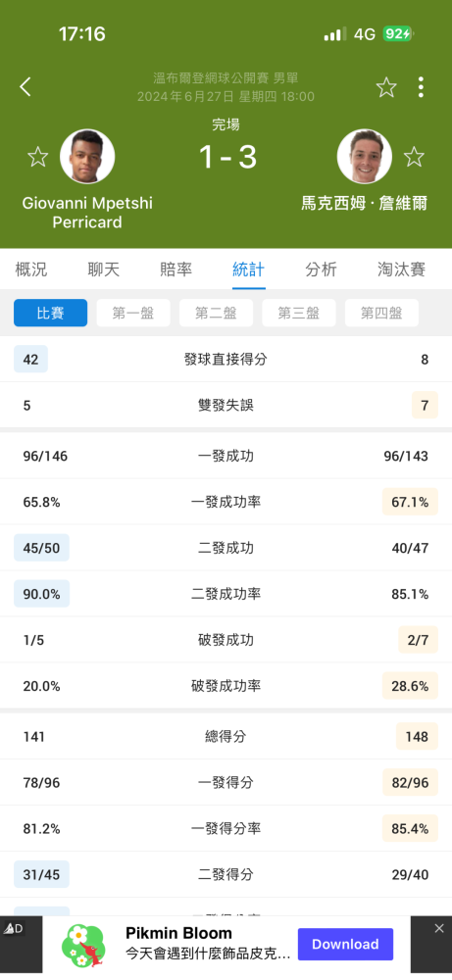Open Giovanni Mpetshi Perricard's player photo
Viewport: 452px width, 980px height.
pos(87,157)
